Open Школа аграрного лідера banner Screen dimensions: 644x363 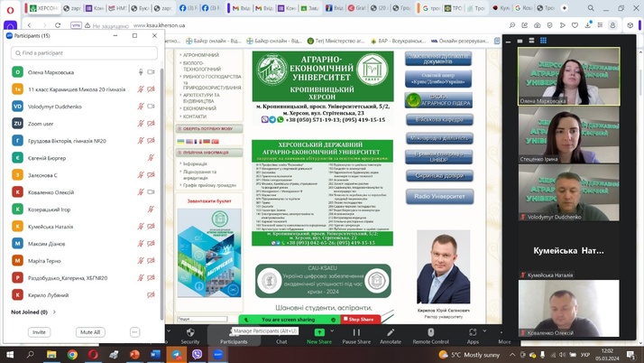438,100
